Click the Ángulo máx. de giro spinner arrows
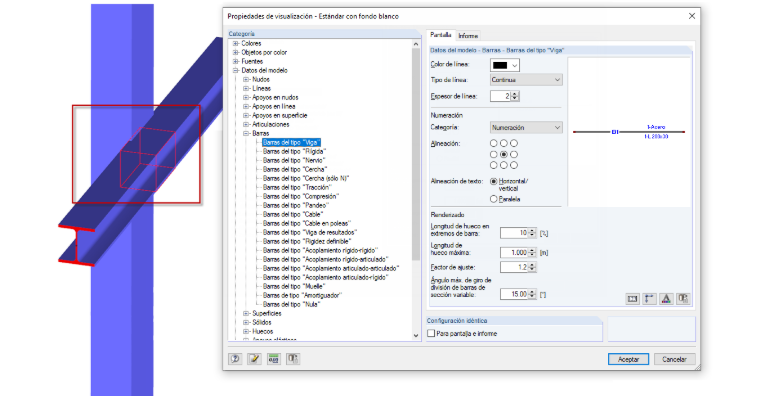760x396 pixels. [x=532, y=294]
